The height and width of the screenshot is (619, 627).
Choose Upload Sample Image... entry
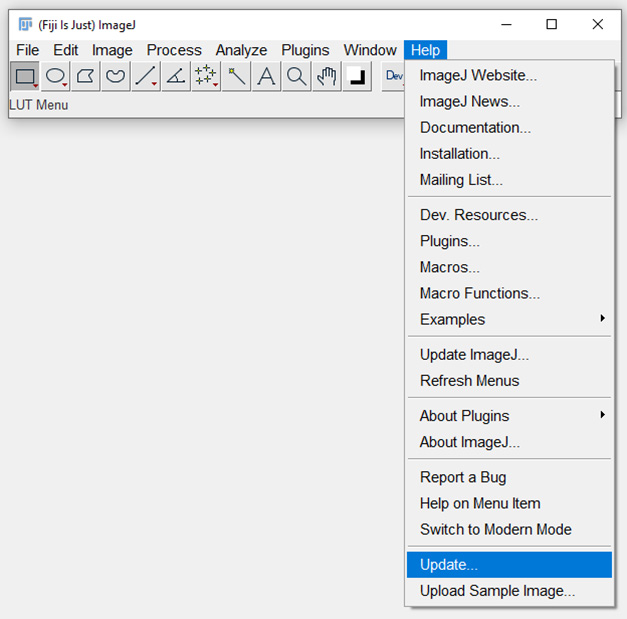tap(509, 591)
